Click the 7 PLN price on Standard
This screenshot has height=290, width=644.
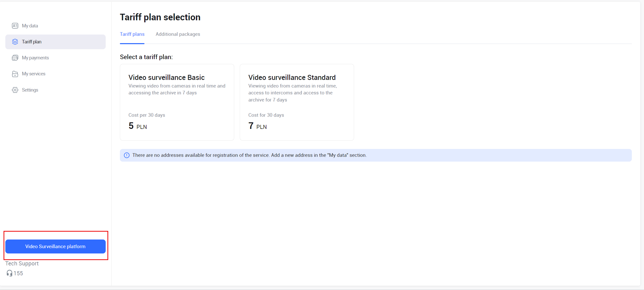tap(257, 126)
